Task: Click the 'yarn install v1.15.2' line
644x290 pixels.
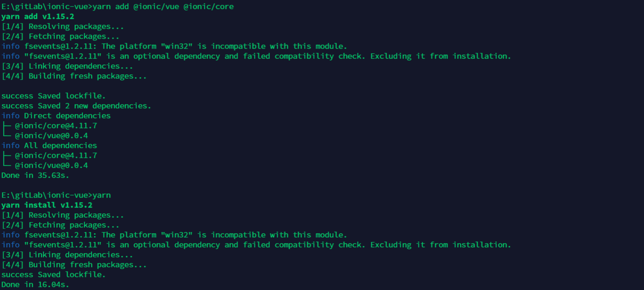Action: click(47, 206)
